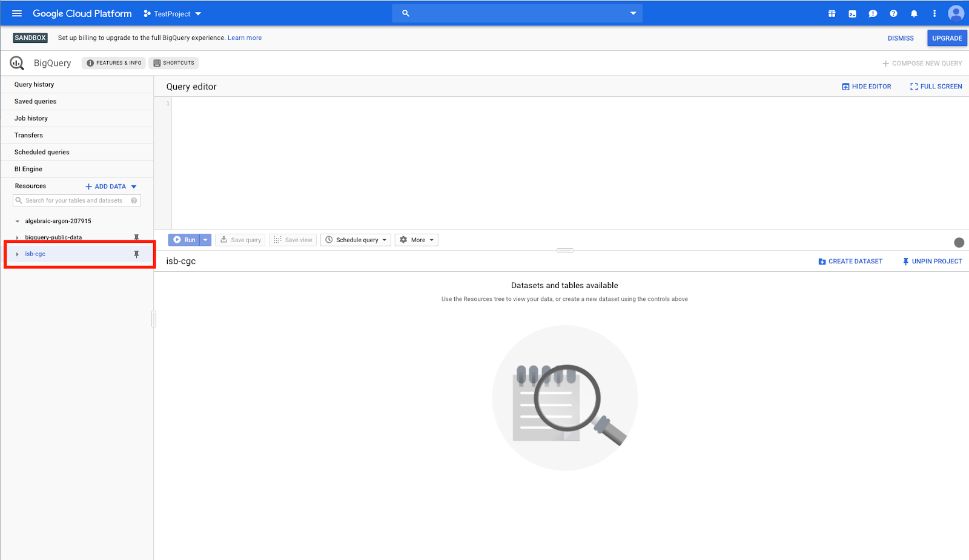Click the search help icon in Resources

(x=134, y=200)
